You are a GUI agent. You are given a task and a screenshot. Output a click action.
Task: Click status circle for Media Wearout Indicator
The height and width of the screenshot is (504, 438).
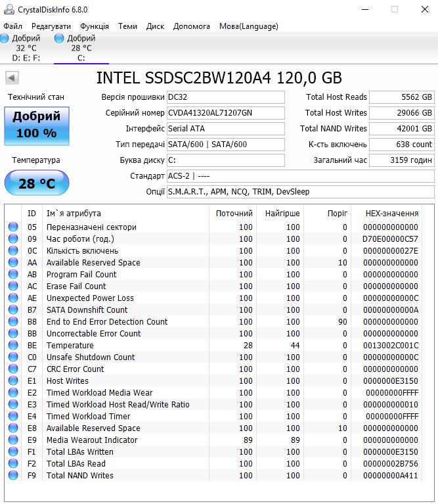pyautogui.click(x=13, y=440)
